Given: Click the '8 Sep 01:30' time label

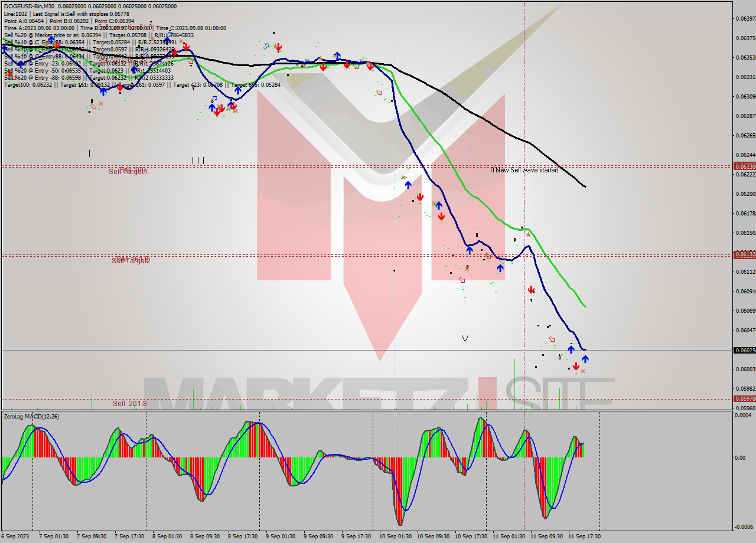Looking at the screenshot, I should coord(167,537).
